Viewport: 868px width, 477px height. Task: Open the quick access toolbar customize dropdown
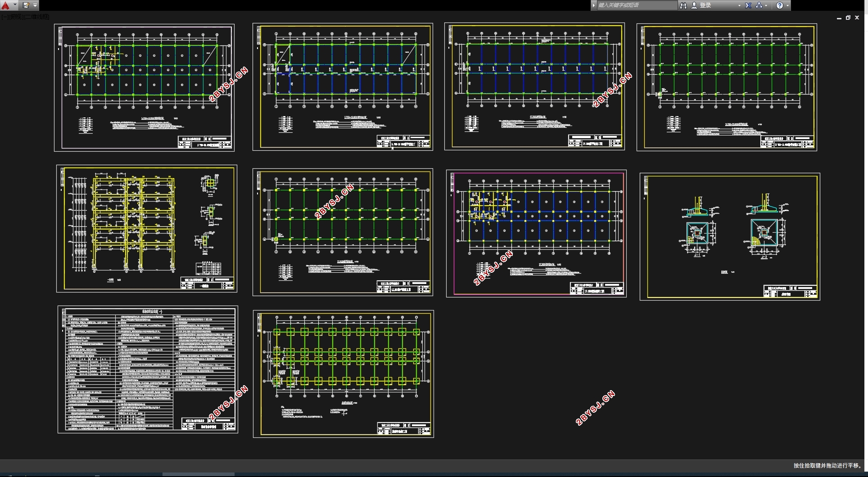[35, 5]
